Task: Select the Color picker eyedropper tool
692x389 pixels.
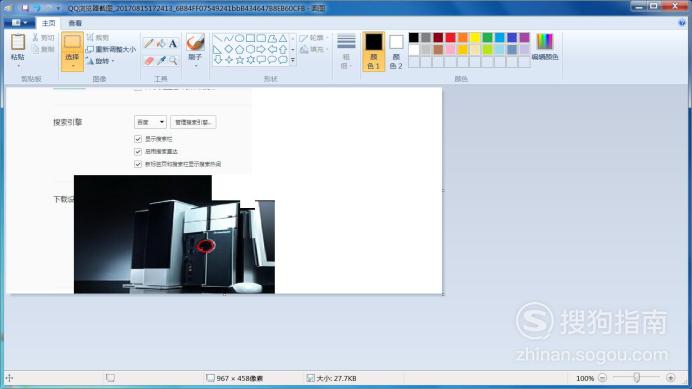Action: [x=161, y=60]
